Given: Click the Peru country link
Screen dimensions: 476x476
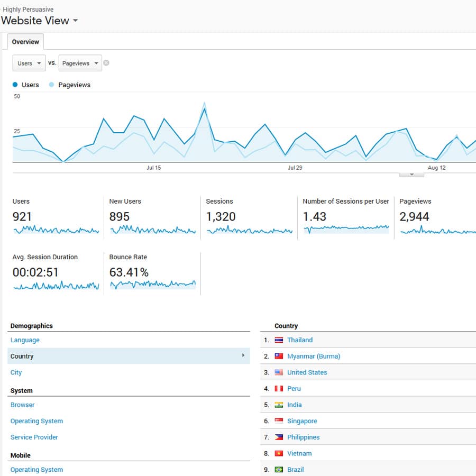Looking at the screenshot, I should 294,389.
